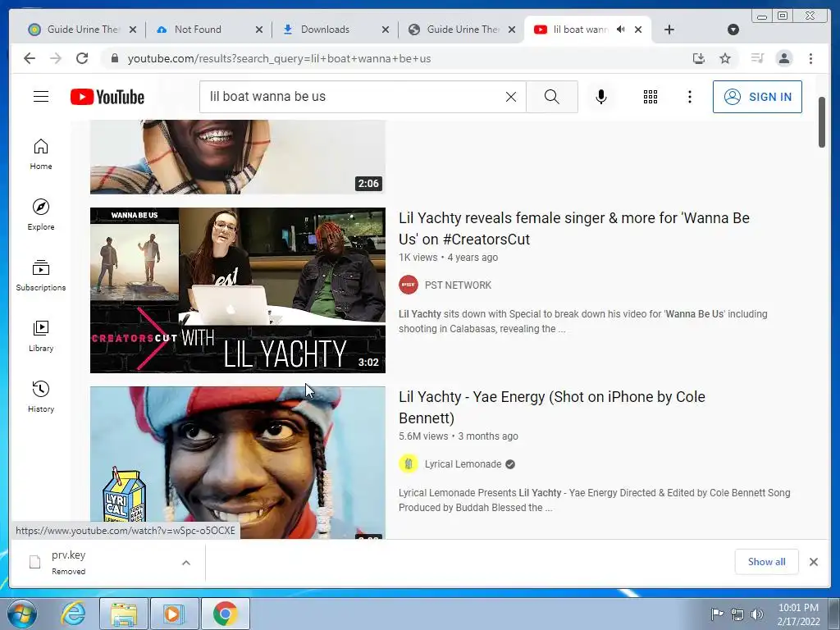This screenshot has width=840, height=630.
Task: Open Explore in sidebar
Action: click(41, 215)
